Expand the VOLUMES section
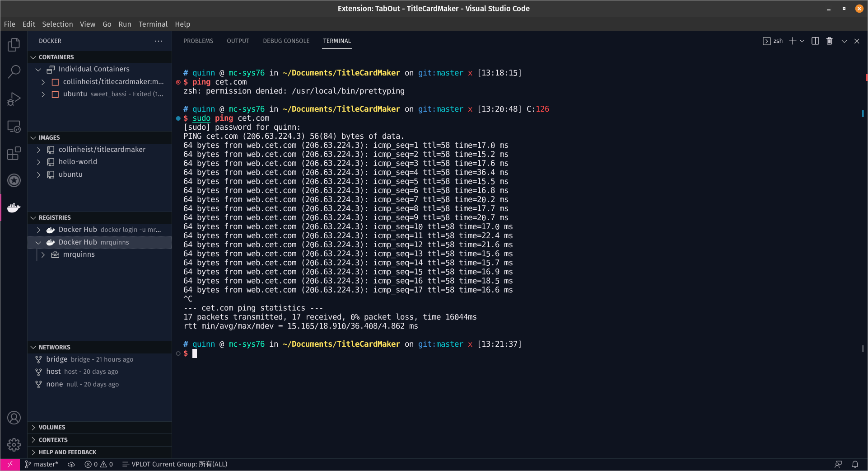The height and width of the screenshot is (471, 868). tap(33, 427)
